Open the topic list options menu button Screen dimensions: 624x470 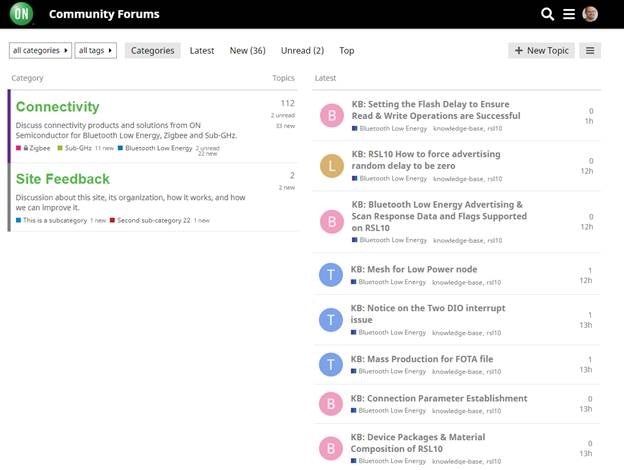pos(590,51)
